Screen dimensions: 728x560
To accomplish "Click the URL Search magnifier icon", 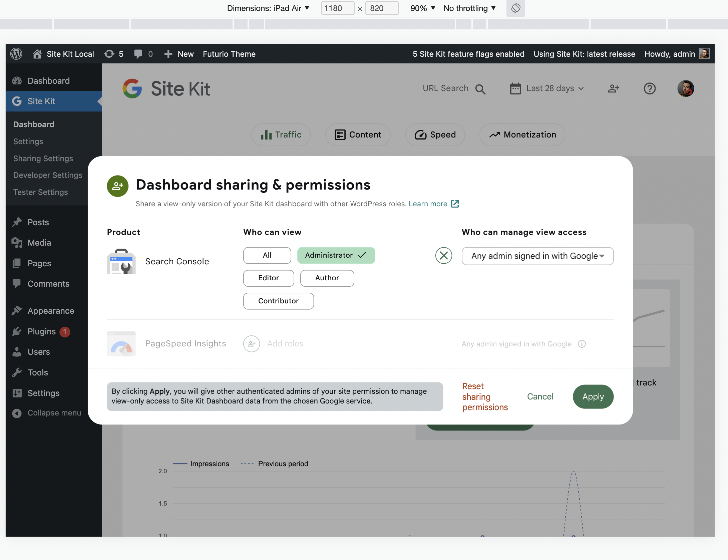I will click(480, 89).
